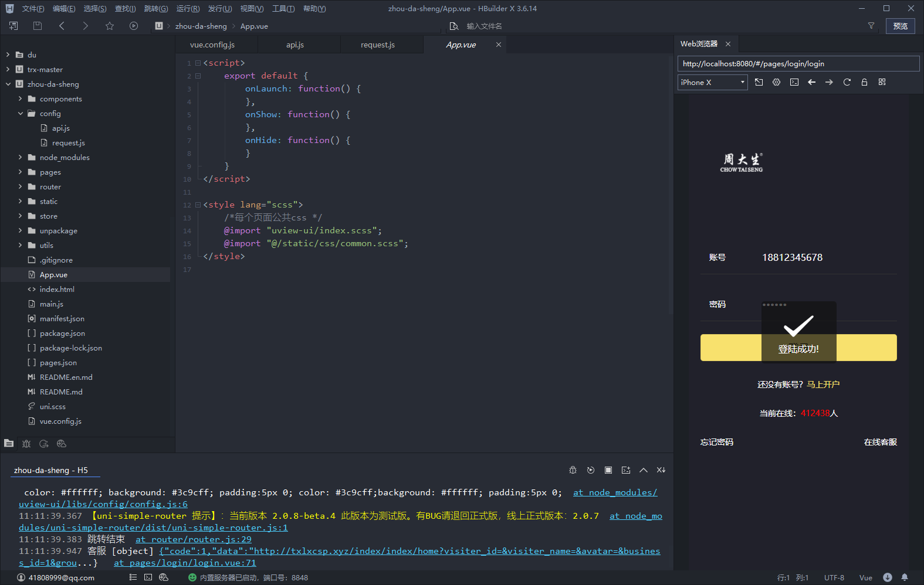Click the Web browser forward arrow
924x585 pixels.
[829, 82]
